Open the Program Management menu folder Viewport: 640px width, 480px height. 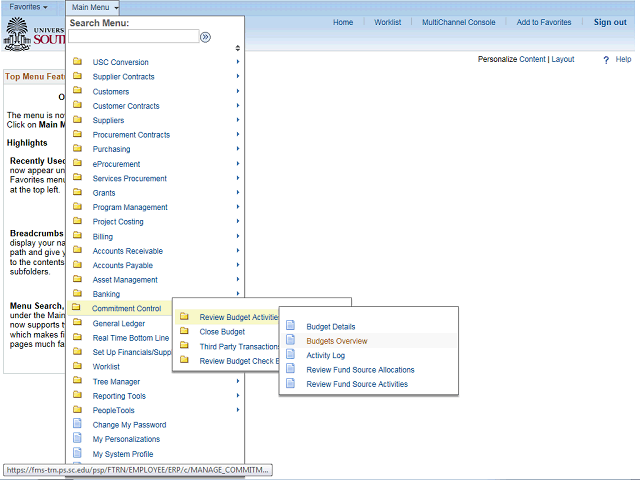[x=130, y=207]
